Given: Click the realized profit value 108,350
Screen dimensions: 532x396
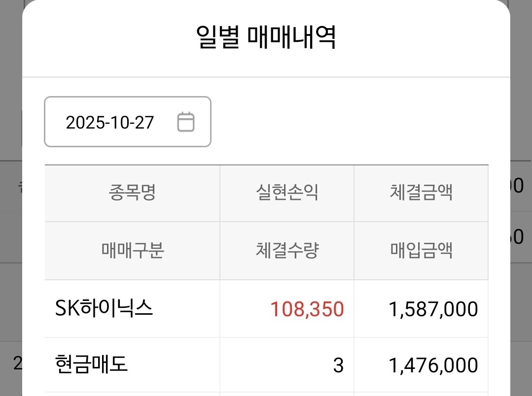Looking at the screenshot, I should (307, 309).
